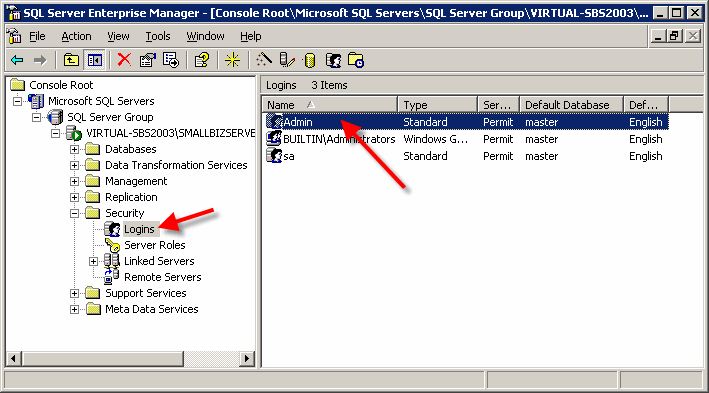Expand the Databases folder
709x393 pixels.
coord(74,149)
